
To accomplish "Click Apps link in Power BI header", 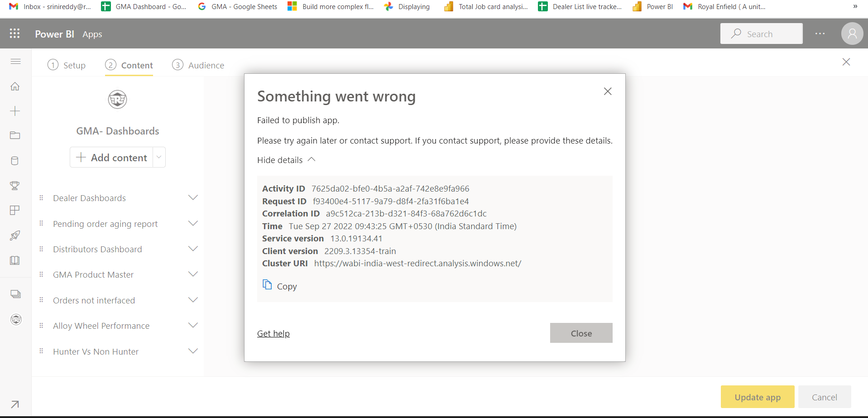I will pyautogui.click(x=92, y=34).
